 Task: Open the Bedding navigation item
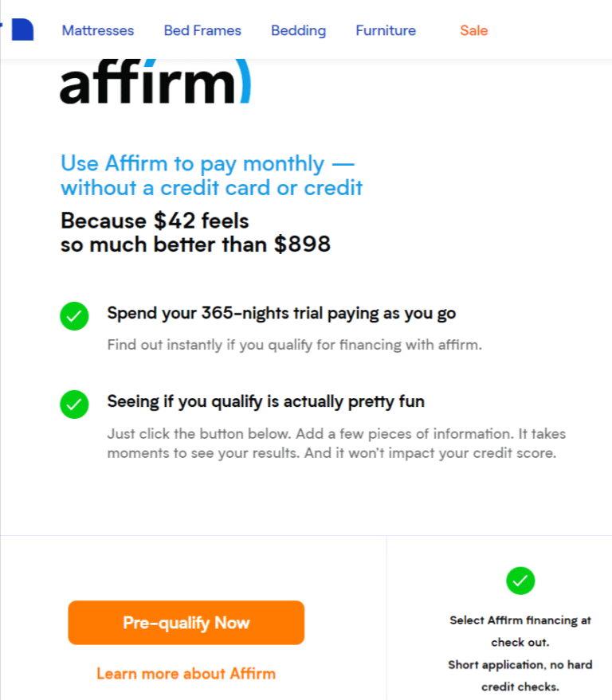tap(298, 31)
